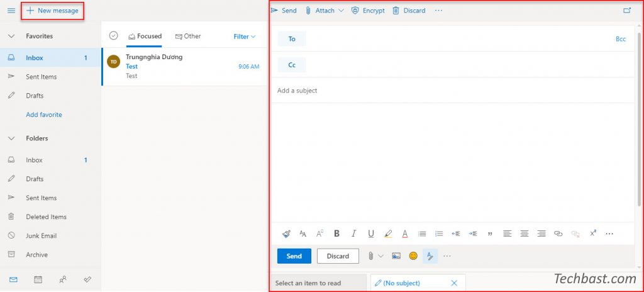Center align text

[x=524, y=233]
